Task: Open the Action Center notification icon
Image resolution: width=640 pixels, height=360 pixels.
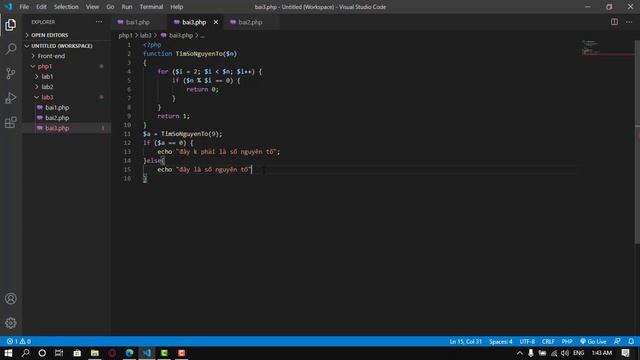Action: pyautogui.click(x=626, y=353)
